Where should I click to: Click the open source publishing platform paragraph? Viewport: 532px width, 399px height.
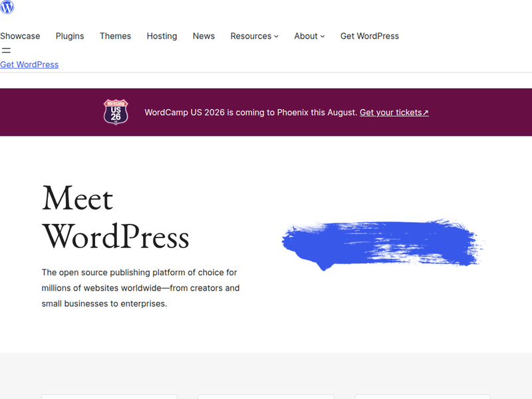point(140,288)
